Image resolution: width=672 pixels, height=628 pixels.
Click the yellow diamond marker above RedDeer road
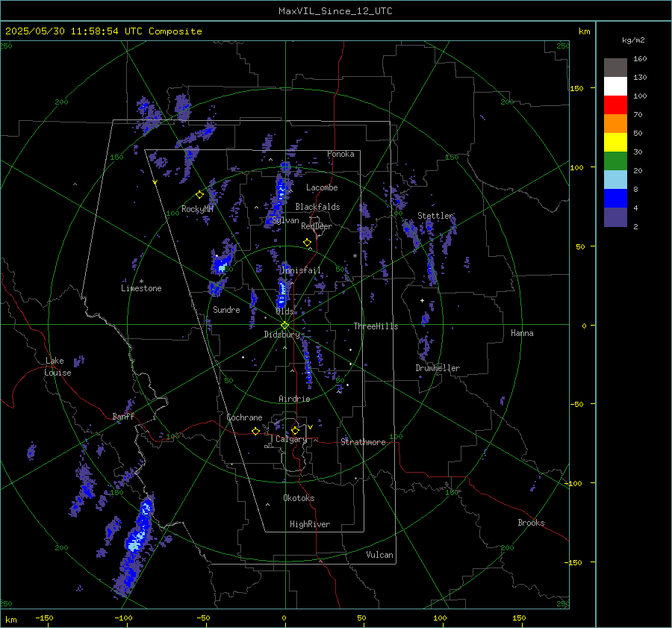click(307, 243)
